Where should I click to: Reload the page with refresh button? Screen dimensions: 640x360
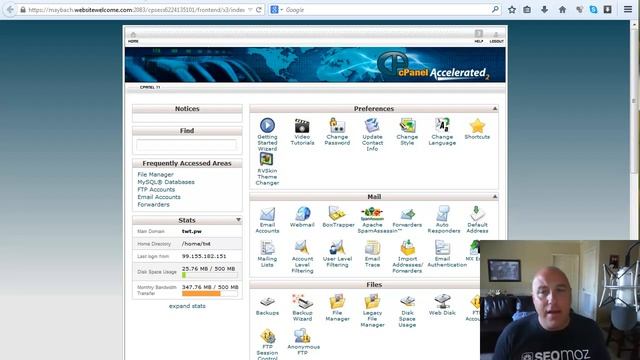259,9
